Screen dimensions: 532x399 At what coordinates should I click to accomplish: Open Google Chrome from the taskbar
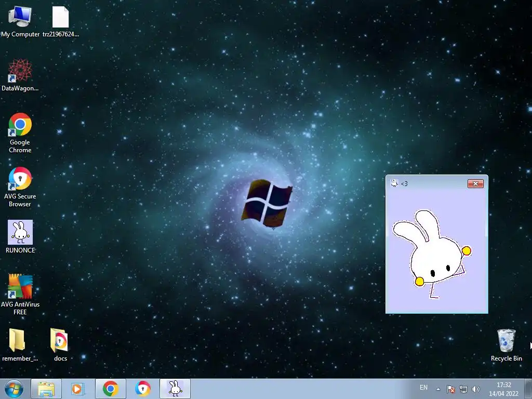tap(110, 389)
